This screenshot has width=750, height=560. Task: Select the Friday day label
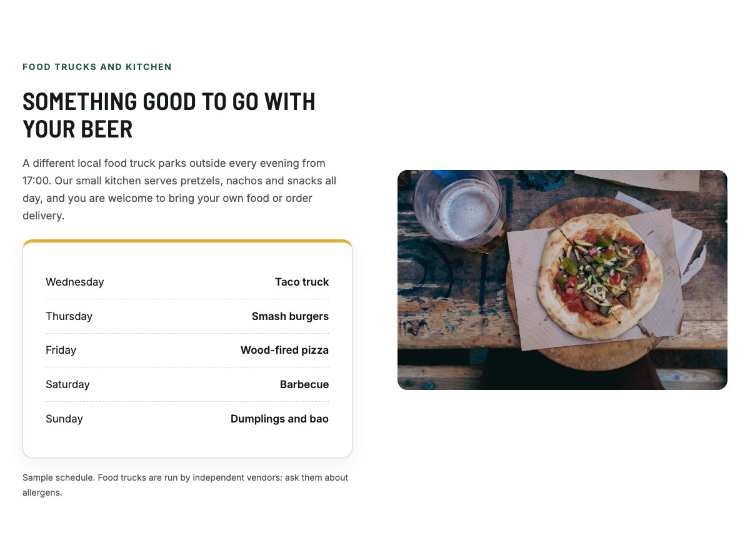click(61, 350)
